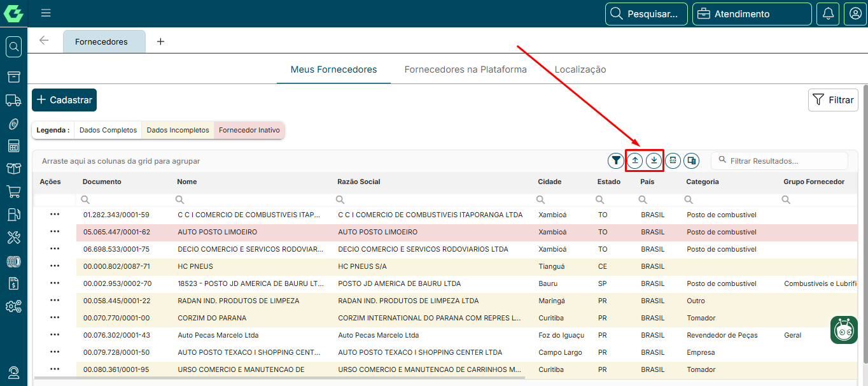Open the support headset sidebar icon
Screen dimensions: 868x386
click(x=13, y=372)
